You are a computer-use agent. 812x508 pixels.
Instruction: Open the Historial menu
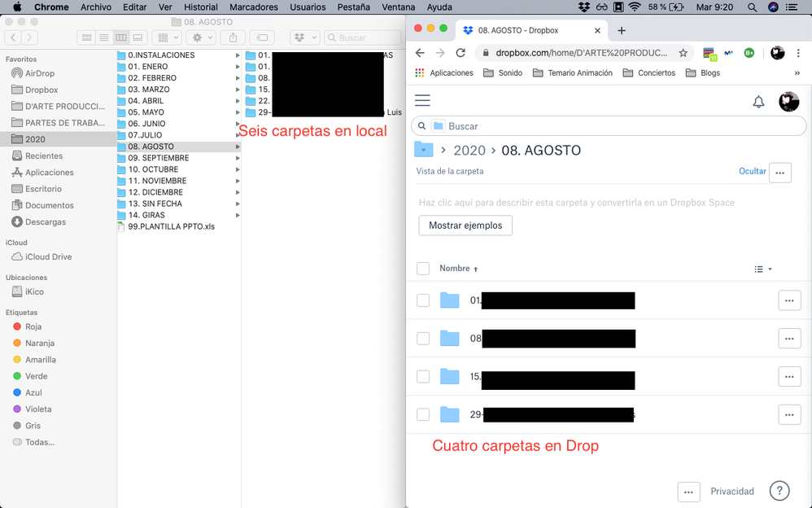coord(201,7)
